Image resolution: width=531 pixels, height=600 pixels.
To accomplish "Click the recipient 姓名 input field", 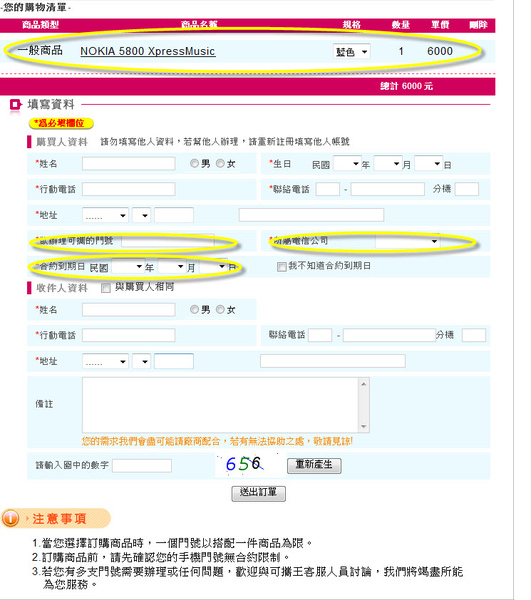I will pos(129,310).
